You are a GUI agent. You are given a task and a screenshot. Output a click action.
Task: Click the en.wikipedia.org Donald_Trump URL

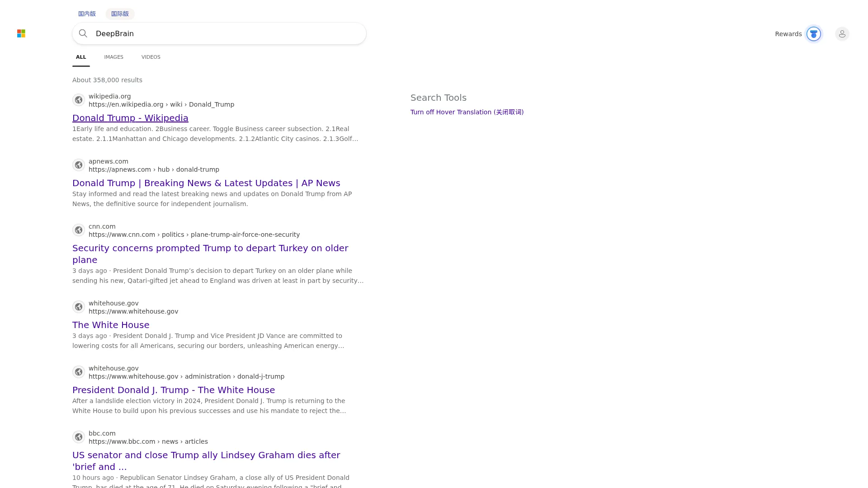pos(161,104)
